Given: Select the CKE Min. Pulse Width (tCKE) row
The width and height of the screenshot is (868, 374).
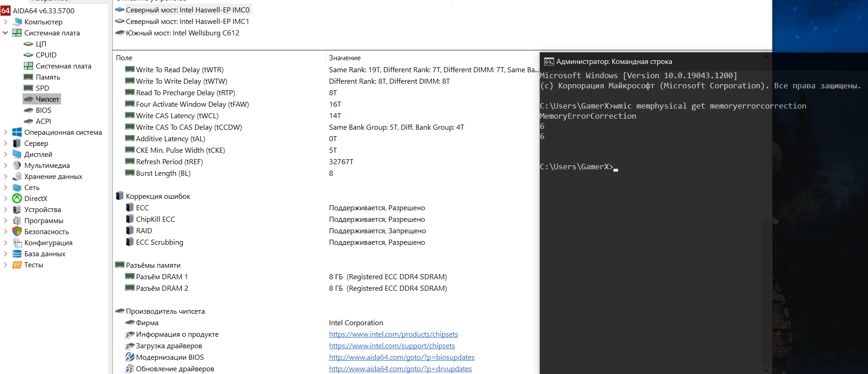Looking at the screenshot, I should (326, 150).
